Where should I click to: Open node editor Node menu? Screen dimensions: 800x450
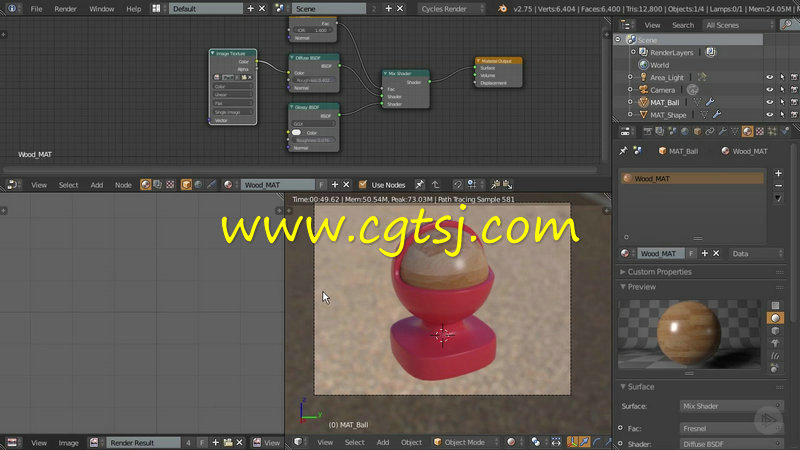pyautogui.click(x=123, y=185)
